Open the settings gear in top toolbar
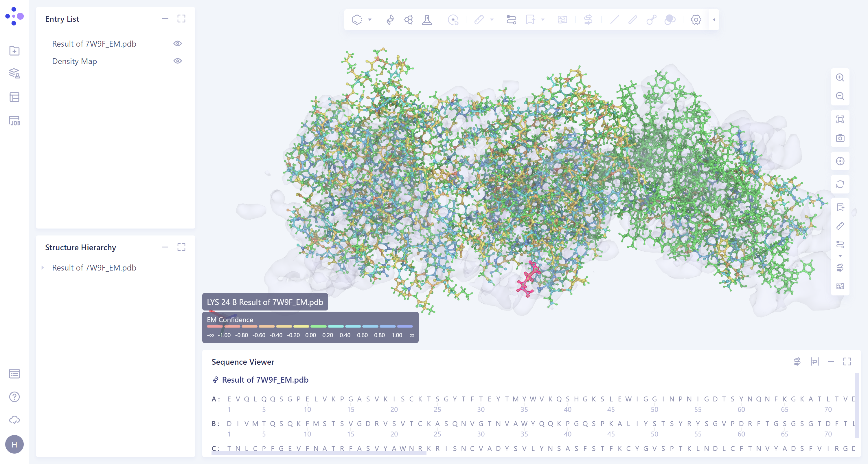This screenshot has width=868, height=464. coord(696,20)
